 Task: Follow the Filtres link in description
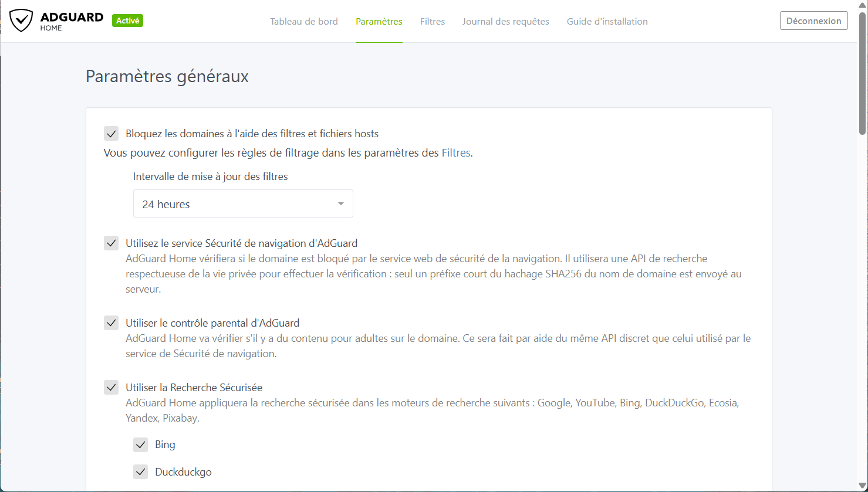[456, 153]
